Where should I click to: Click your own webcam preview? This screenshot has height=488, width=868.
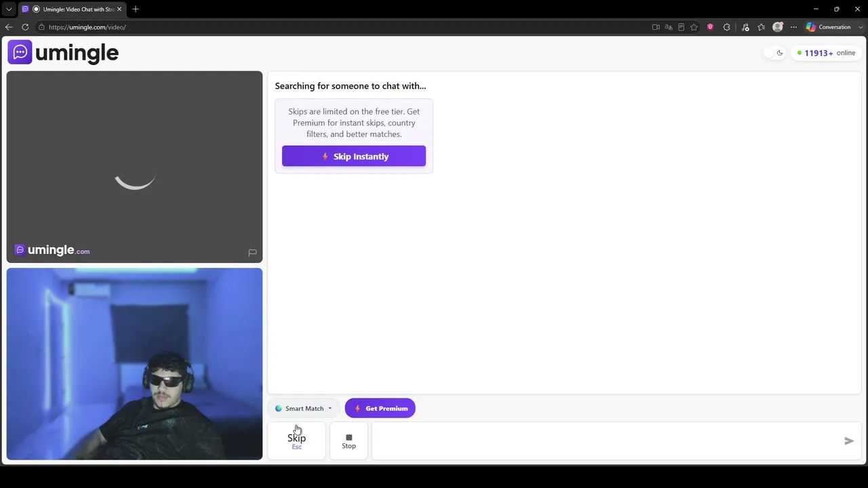(134, 364)
